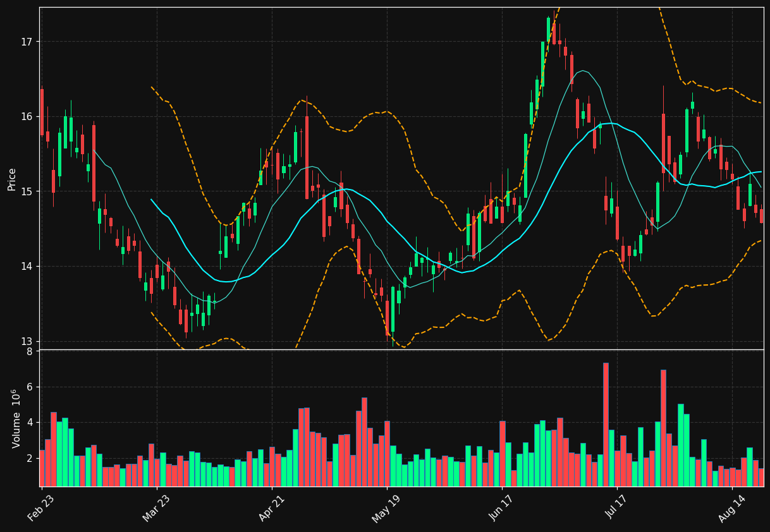Click the Jun 17 date label
Image resolution: width=770 pixels, height=532 pixels.
coord(501,509)
